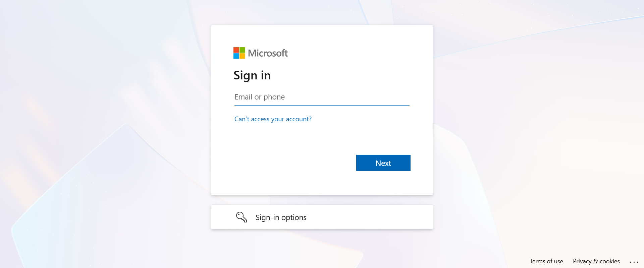
Task: Open Terms of use link
Action: pos(546,261)
